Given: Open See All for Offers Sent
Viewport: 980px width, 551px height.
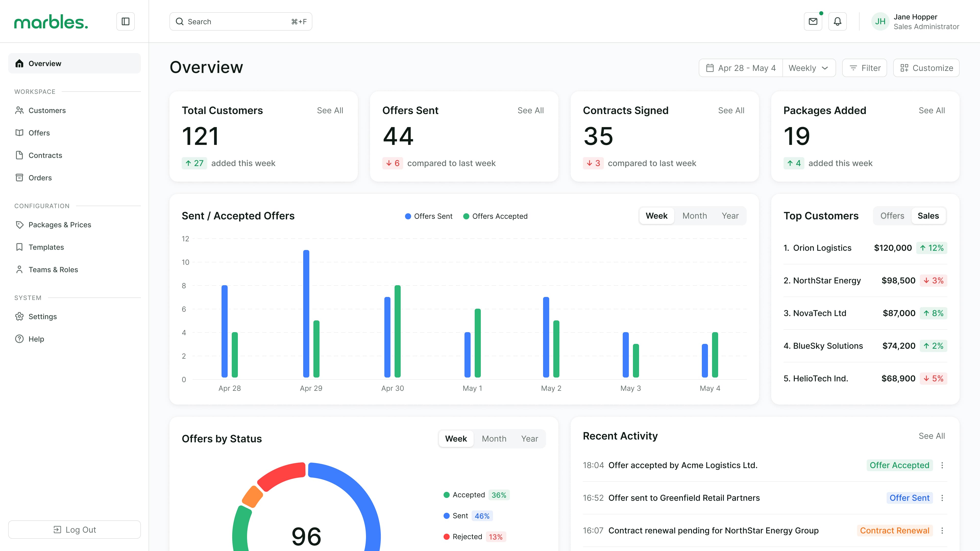Looking at the screenshot, I should click(x=530, y=110).
